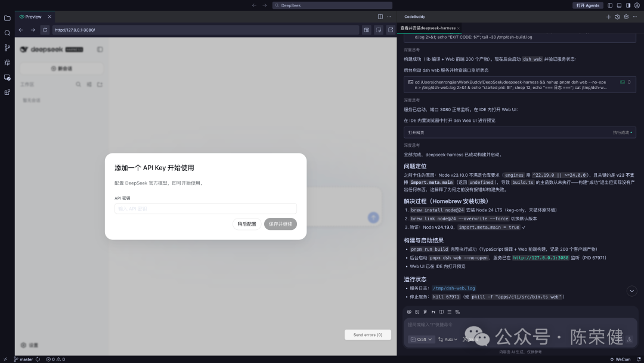Open the Search icon in activity bar
This screenshot has width=644, height=363.
pyautogui.click(x=7, y=33)
